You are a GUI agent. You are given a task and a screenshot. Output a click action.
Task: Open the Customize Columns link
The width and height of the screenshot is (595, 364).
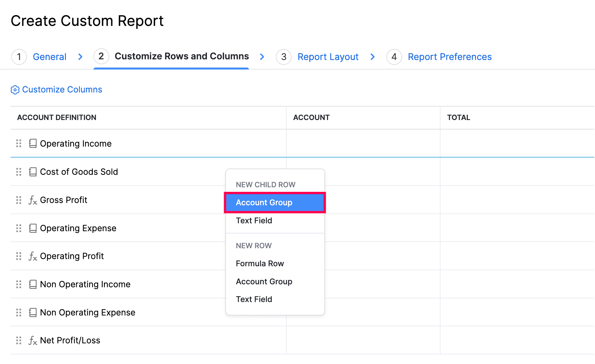(x=62, y=90)
